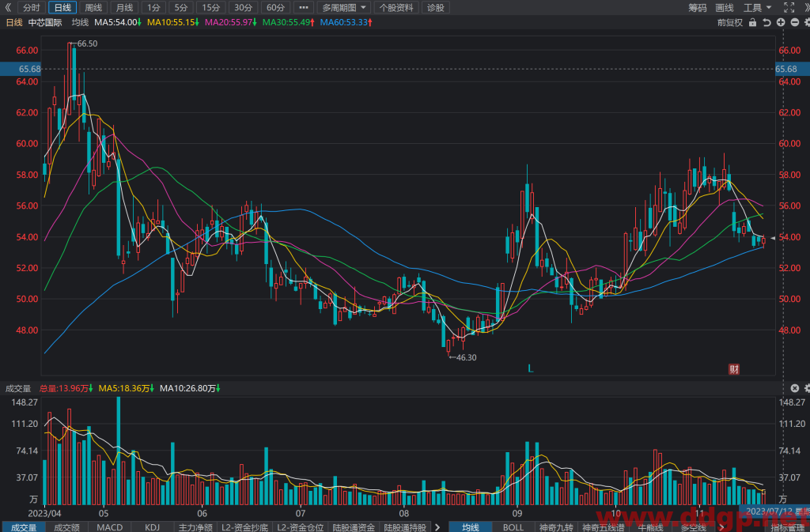Screen dimensions: 810x532
Task: Click the 66.50 high price annotation
Action: [x=87, y=43]
